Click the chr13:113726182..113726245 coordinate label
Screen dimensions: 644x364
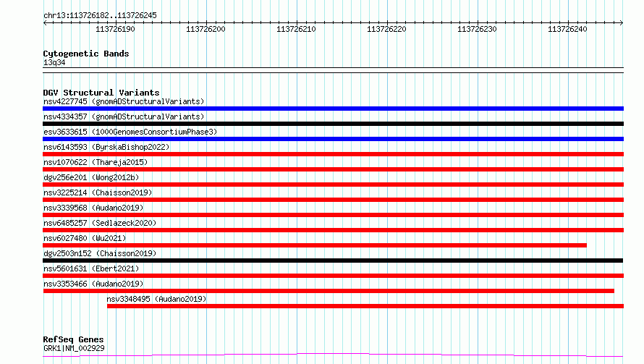tap(100, 15)
